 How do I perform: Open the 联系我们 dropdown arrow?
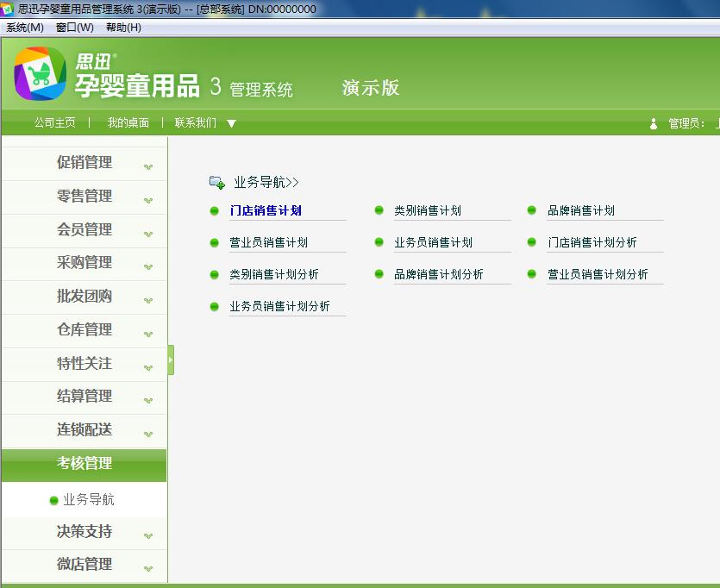point(231,123)
